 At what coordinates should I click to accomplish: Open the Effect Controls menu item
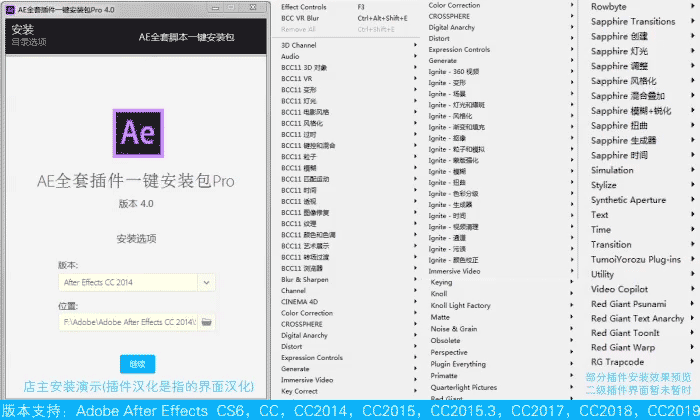coord(304,7)
